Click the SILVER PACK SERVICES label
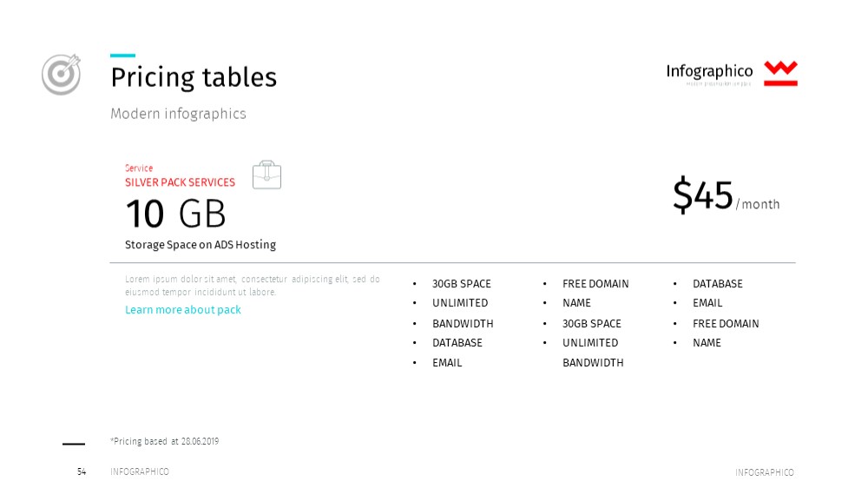 coord(180,182)
